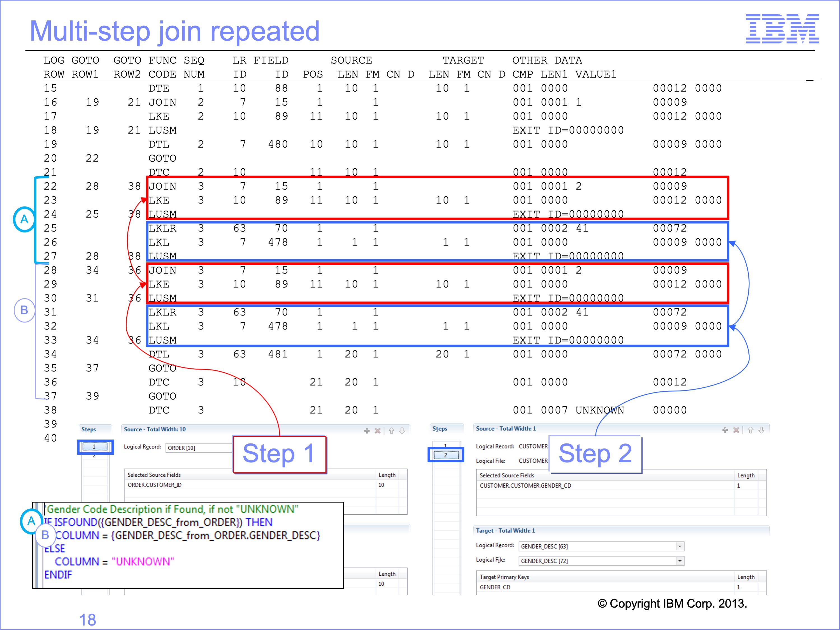Click the Selected Source Fields header in Step 2
The image size is (840, 630).
click(x=507, y=475)
